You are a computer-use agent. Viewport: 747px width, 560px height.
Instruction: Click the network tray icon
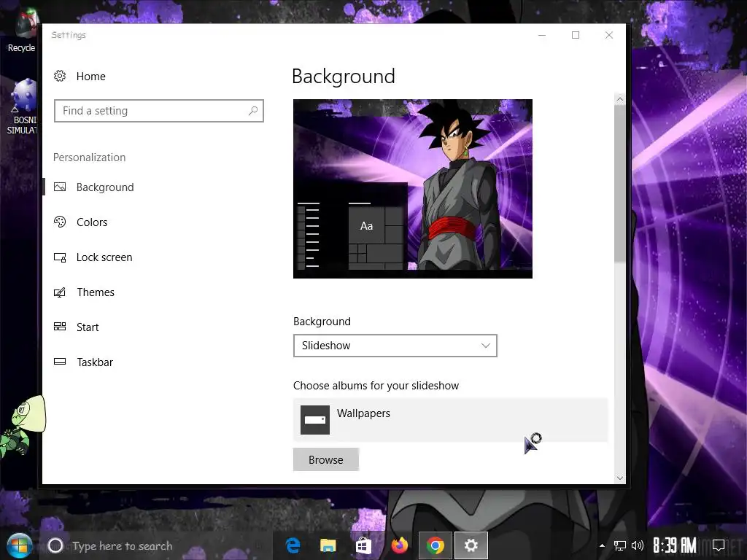click(x=620, y=545)
